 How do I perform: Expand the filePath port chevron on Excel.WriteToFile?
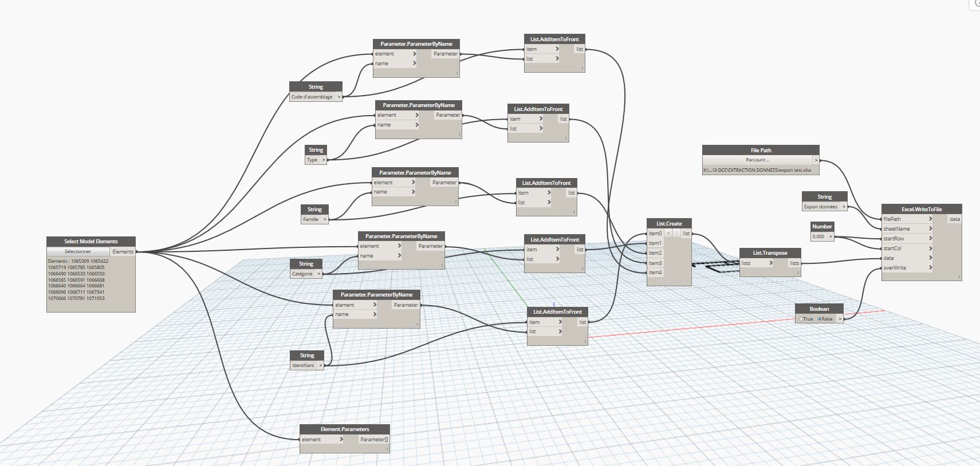pyautogui.click(x=930, y=219)
